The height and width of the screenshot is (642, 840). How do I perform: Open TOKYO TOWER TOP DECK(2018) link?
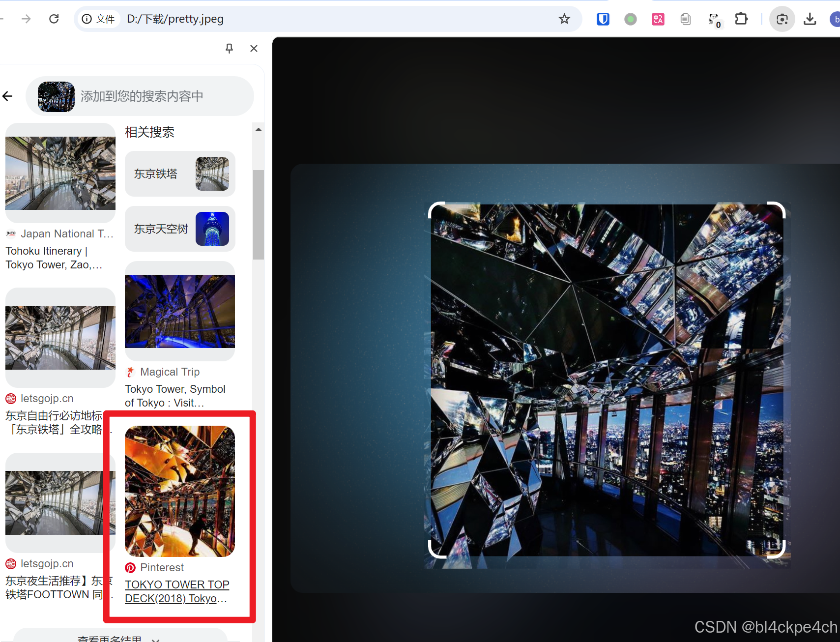pyautogui.click(x=177, y=591)
